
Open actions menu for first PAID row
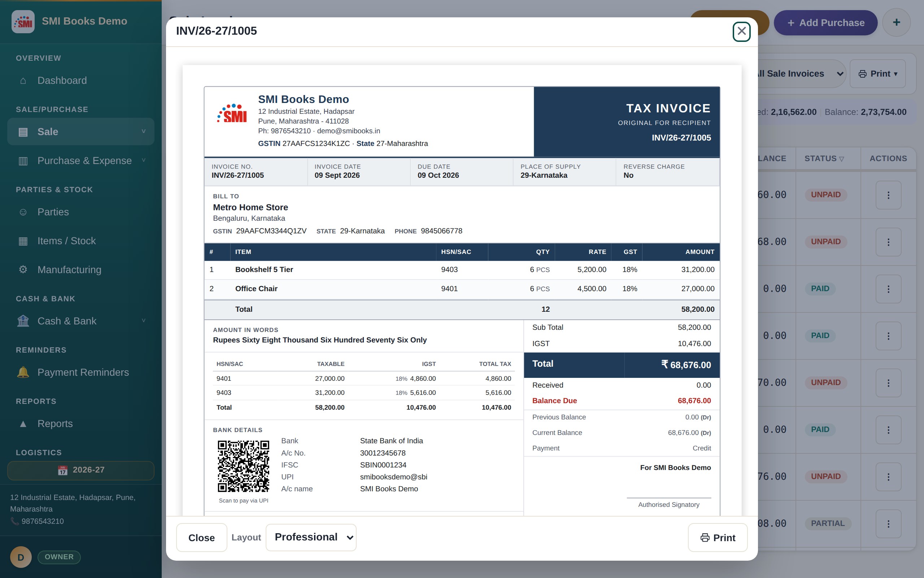coord(888,289)
